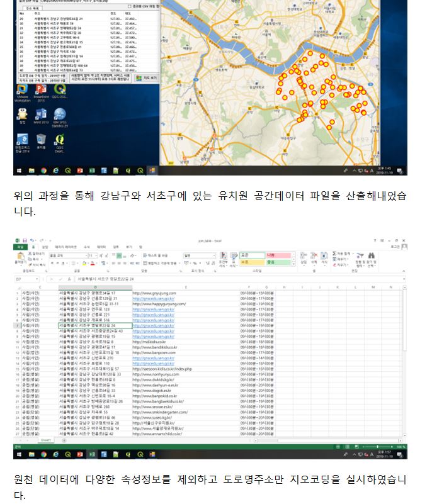Click the Name Box showing D7
Screen dimensions: 432x504
(26, 279)
